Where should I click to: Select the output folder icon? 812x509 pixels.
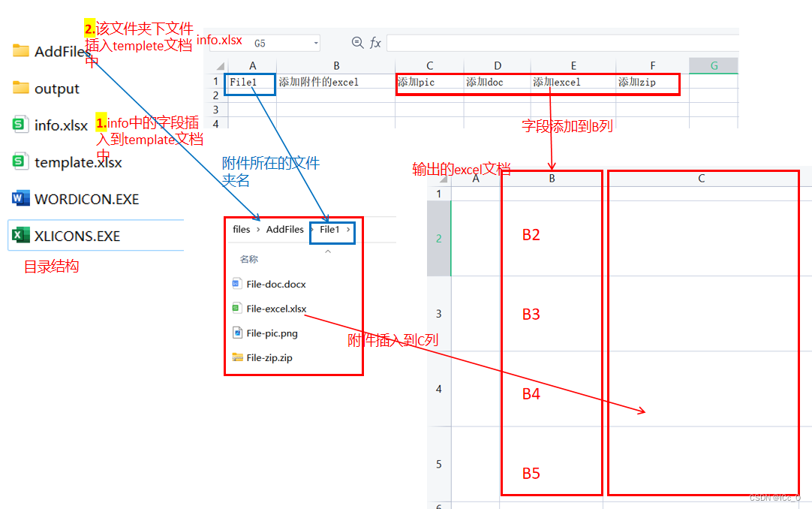(x=21, y=88)
